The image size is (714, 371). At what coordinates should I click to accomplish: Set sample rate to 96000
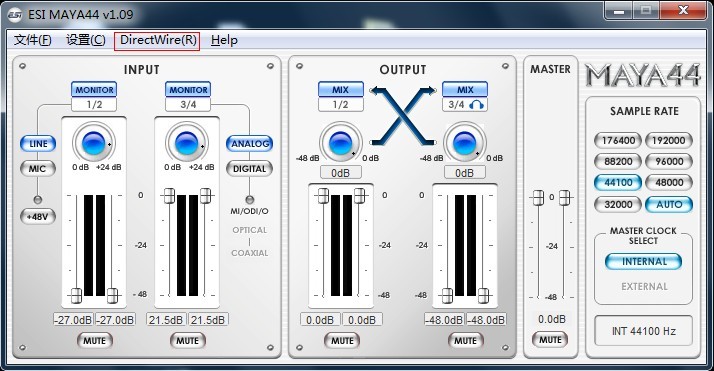[x=668, y=162]
